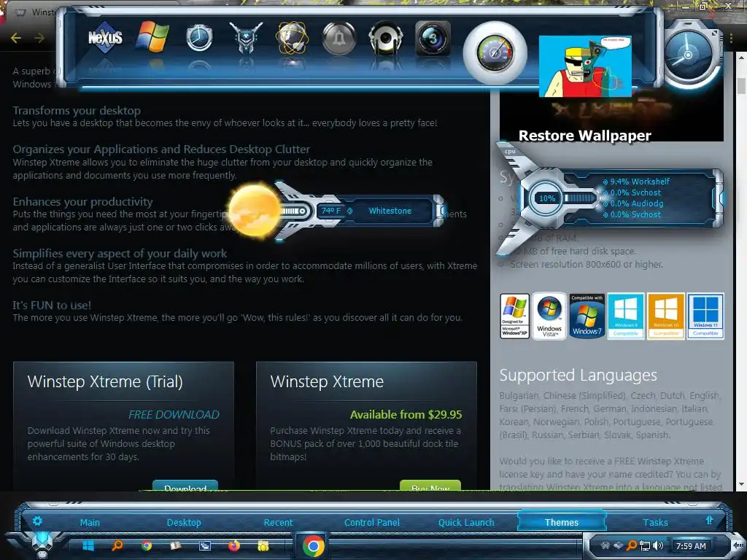This screenshot has width=747, height=560.
Task: Click the large analog clock module
Action: [690, 55]
